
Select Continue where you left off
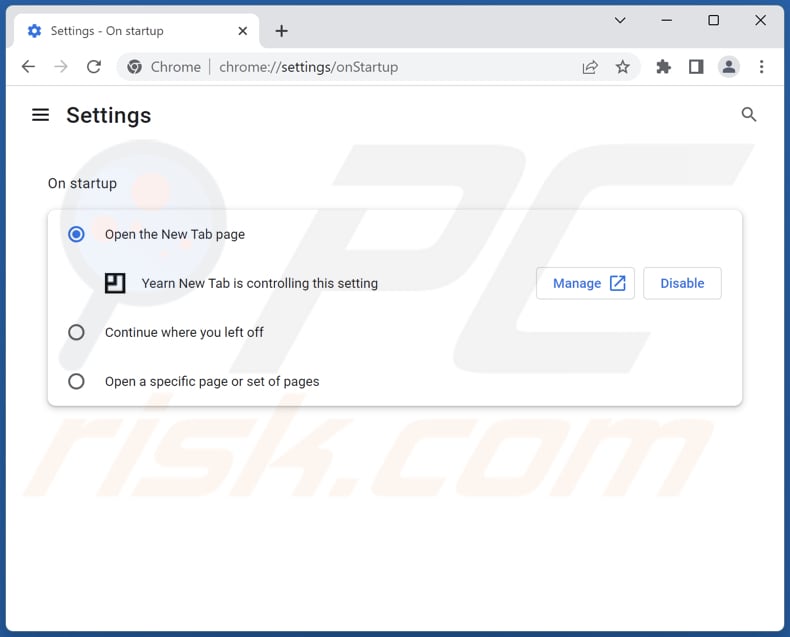[76, 332]
